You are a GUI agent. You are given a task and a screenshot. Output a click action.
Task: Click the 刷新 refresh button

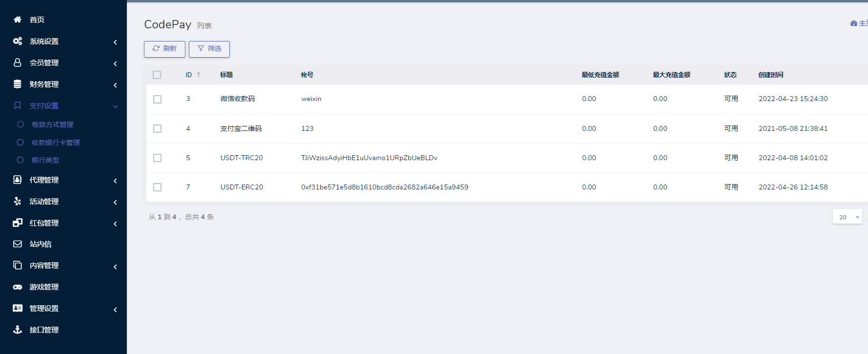(x=164, y=49)
